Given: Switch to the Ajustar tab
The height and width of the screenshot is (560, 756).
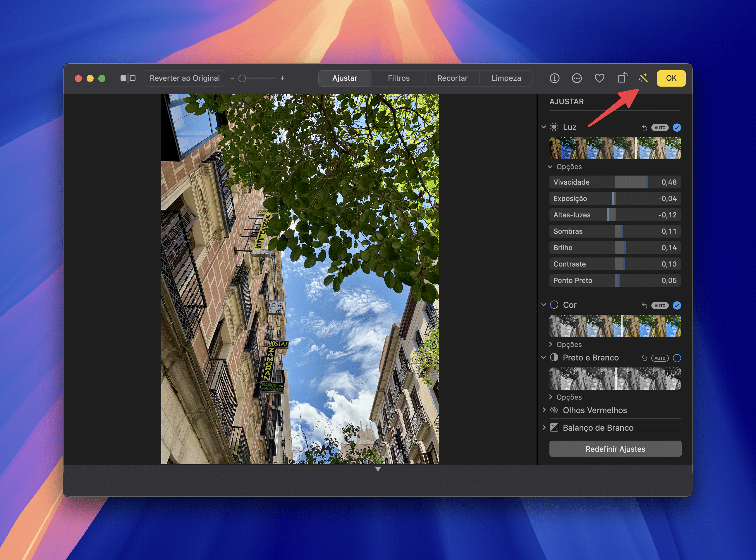Looking at the screenshot, I should (345, 78).
